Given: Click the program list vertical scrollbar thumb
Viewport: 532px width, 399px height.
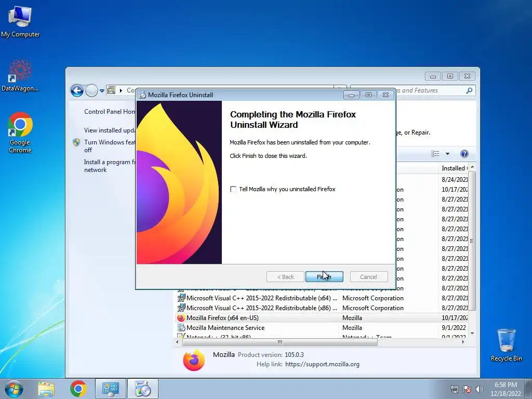Looking at the screenshot, I should [x=472, y=241].
